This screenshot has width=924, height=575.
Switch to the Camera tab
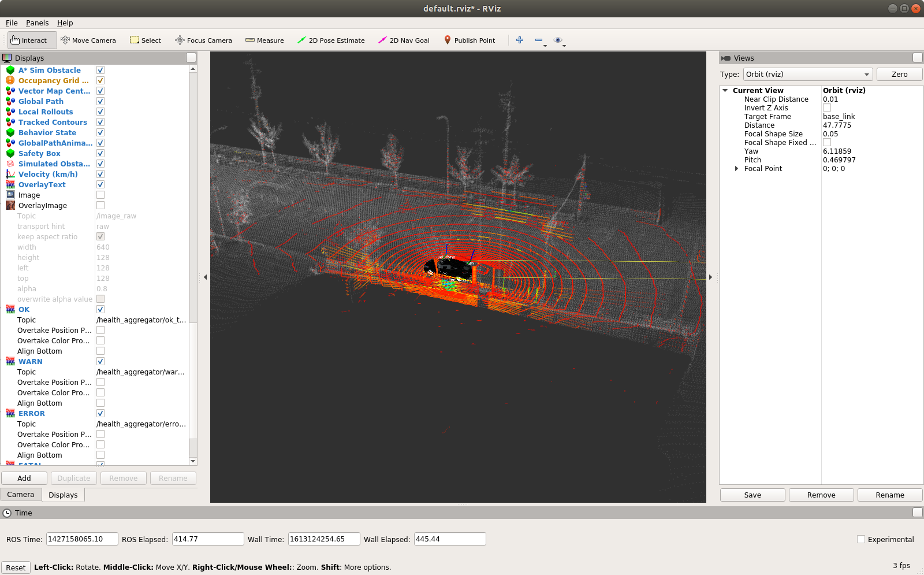(x=21, y=495)
